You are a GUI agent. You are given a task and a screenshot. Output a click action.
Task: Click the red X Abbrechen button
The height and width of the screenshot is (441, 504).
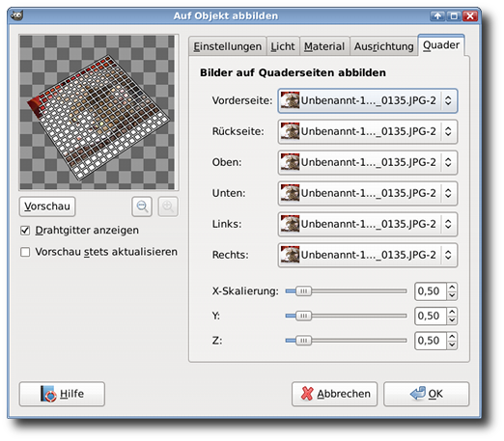coord(334,394)
